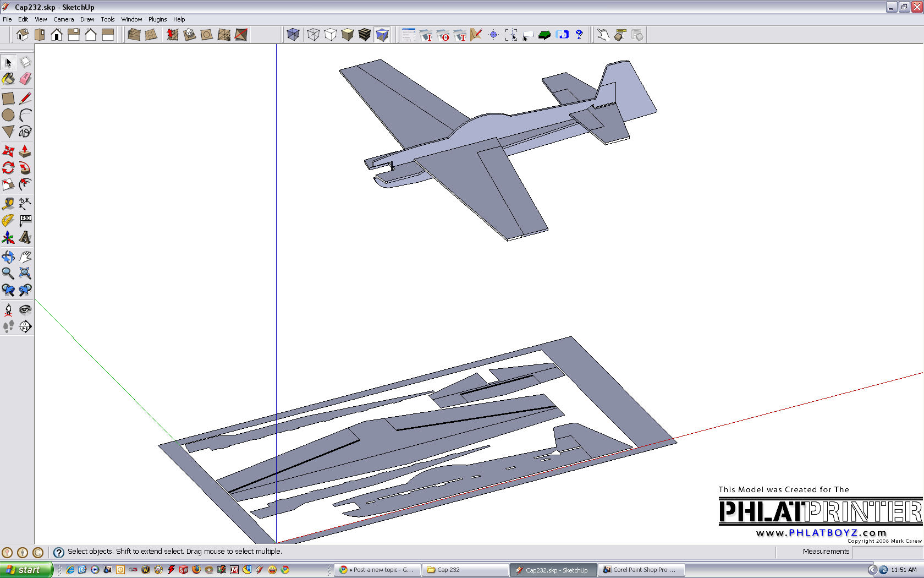Pick the 3D Text tool

(25, 237)
